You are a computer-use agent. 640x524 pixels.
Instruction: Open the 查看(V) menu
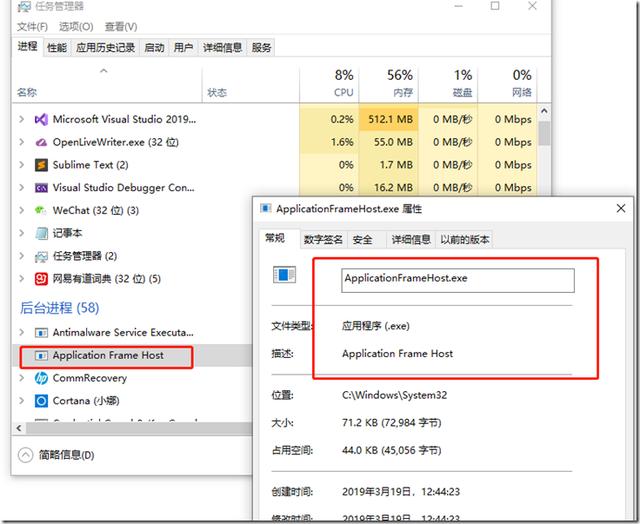[121, 27]
